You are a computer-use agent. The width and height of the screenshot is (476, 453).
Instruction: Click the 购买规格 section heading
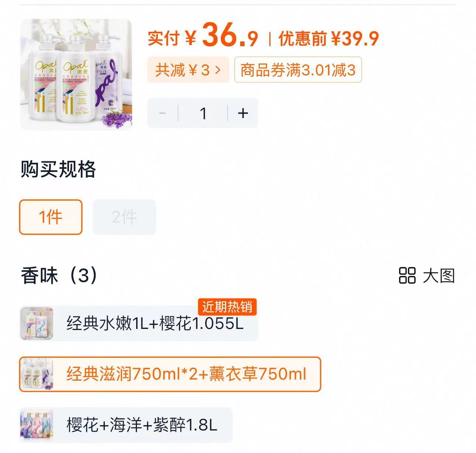[58, 170]
